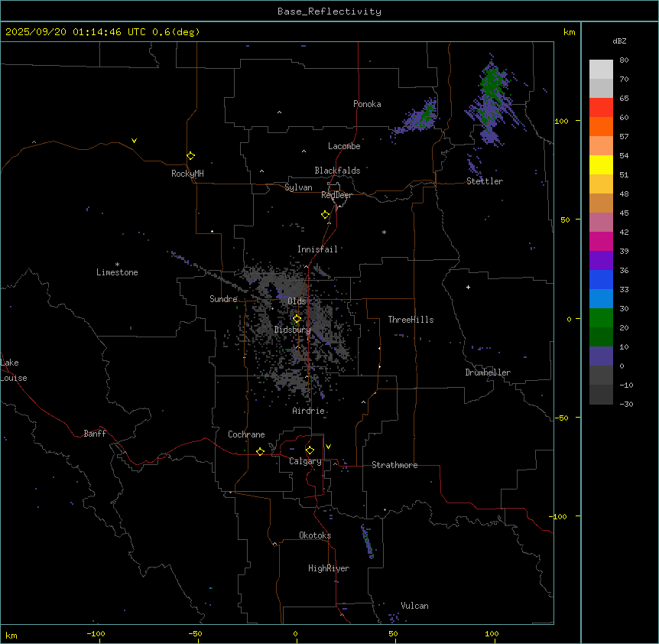Select the green 30 dBZ legend swatch
Viewport: 659px width, 644px height.
point(601,317)
